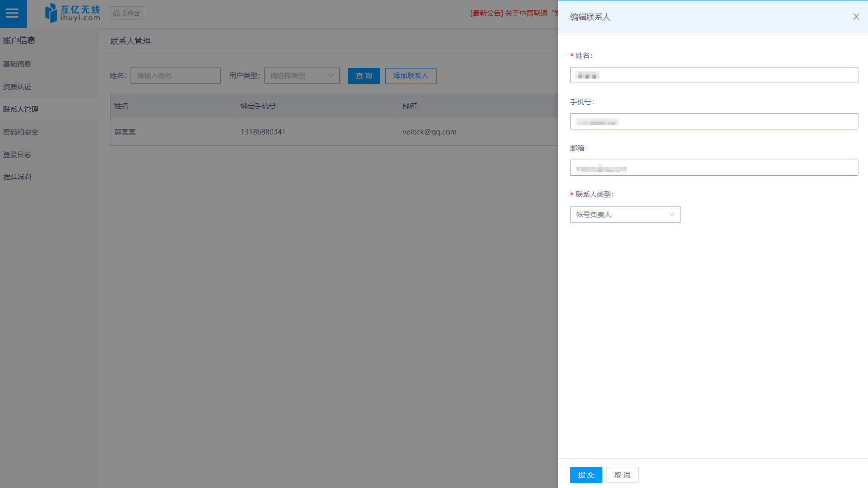The width and height of the screenshot is (868, 488).
Task: Close the edit contact panel
Action: [x=856, y=17]
